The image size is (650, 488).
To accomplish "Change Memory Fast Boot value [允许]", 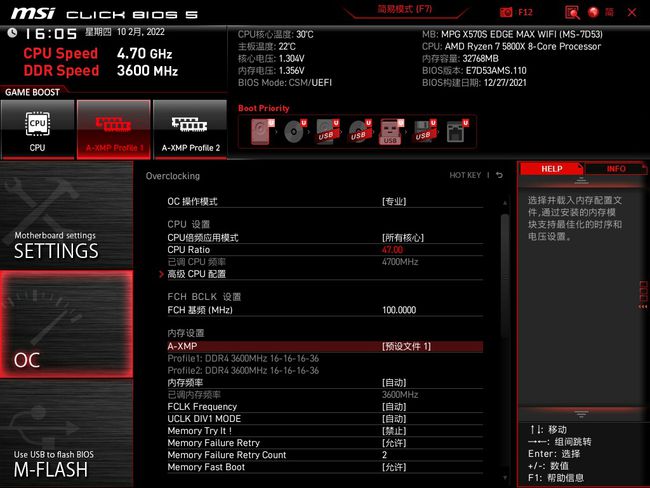I will pyautogui.click(x=394, y=467).
